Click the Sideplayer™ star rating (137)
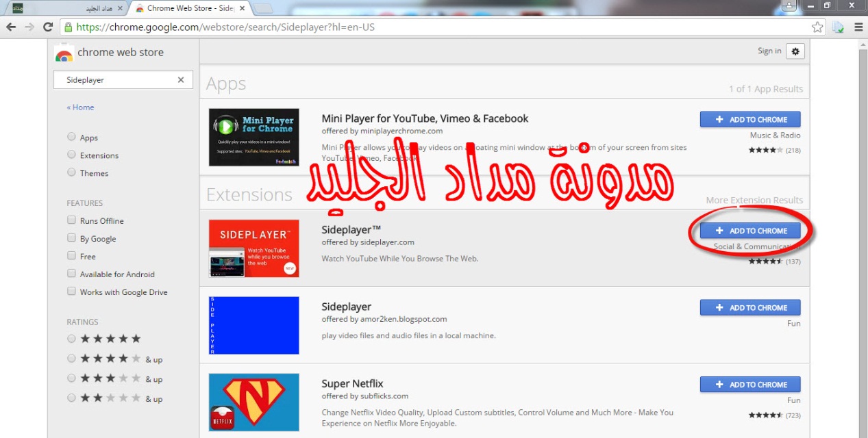 tap(774, 261)
